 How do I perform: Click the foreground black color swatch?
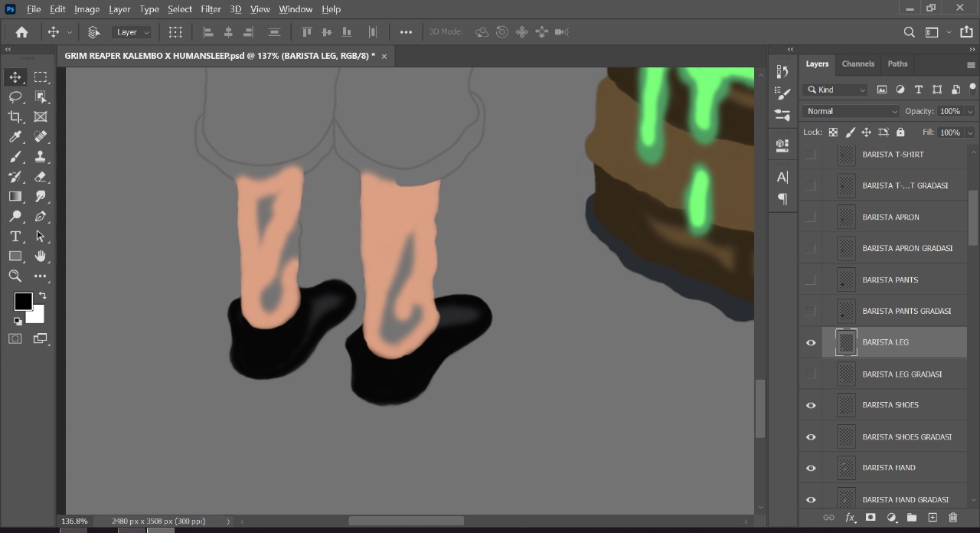[x=23, y=301]
